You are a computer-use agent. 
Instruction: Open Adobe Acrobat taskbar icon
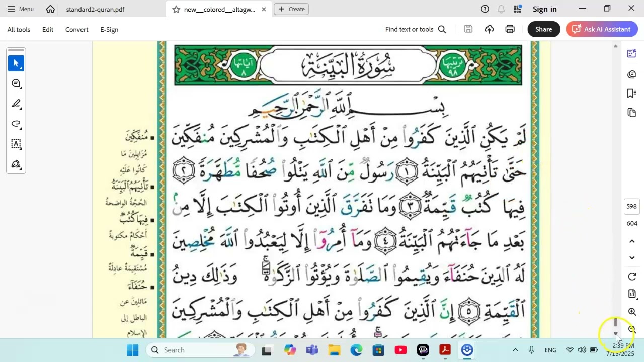coord(445,350)
